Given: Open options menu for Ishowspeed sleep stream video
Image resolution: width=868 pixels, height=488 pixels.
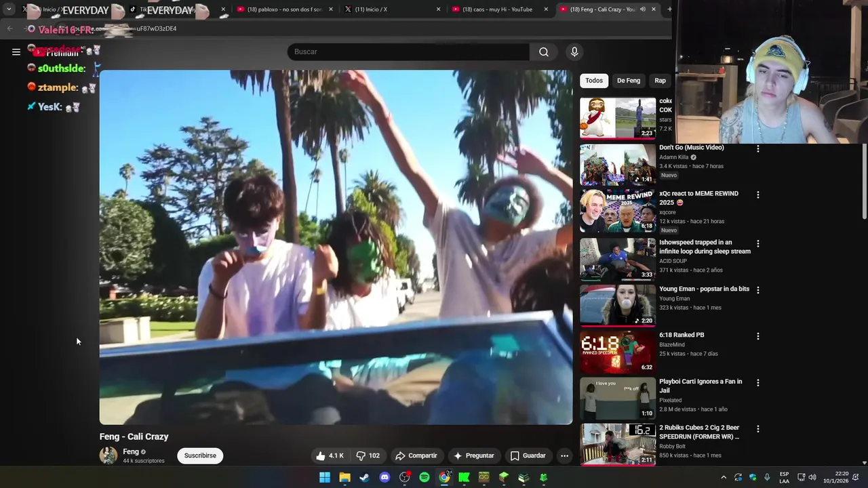Looking at the screenshot, I should coord(758,243).
